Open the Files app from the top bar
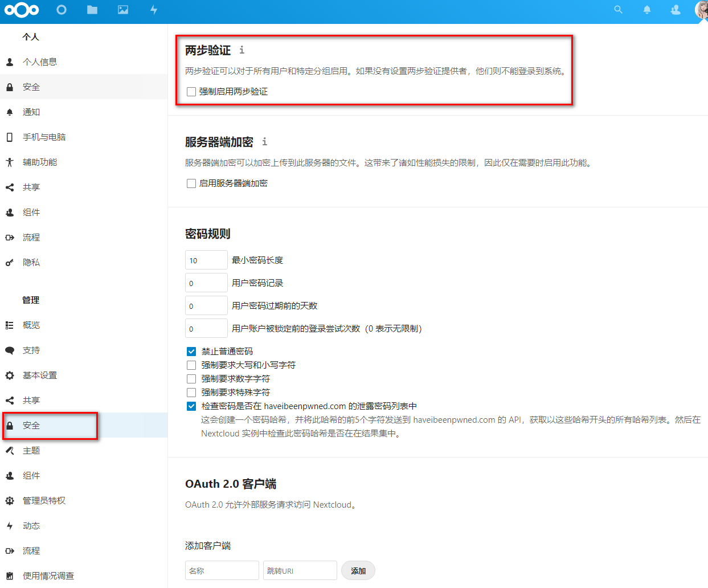The height and width of the screenshot is (588, 708). tap(92, 10)
